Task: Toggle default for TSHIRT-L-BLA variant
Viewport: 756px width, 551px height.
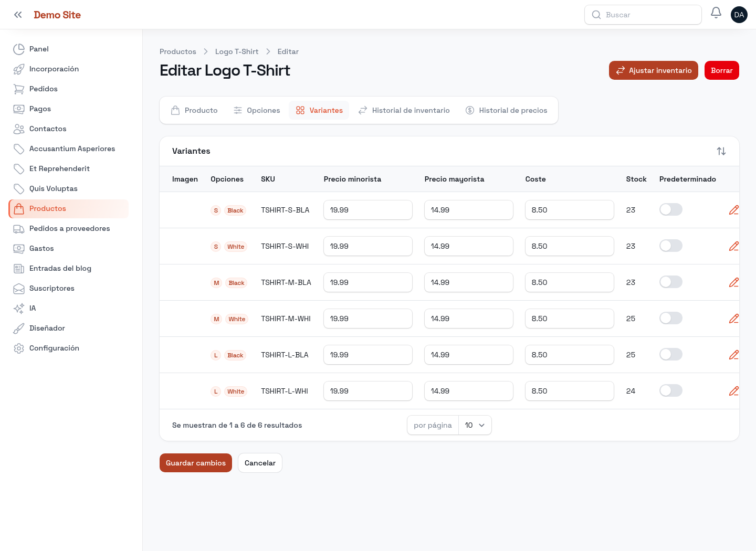Action: (671, 354)
